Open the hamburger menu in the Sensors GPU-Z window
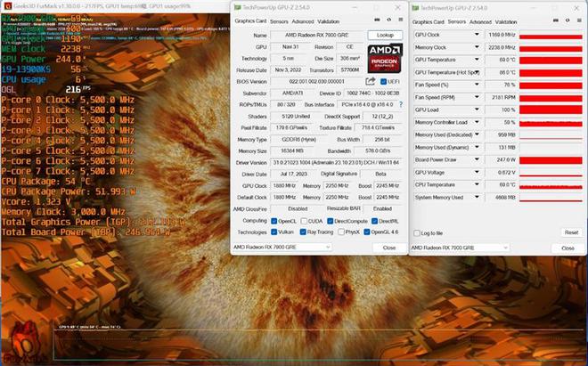The width and height of the screenshot is (588, 366). click(x=579, y=20)
